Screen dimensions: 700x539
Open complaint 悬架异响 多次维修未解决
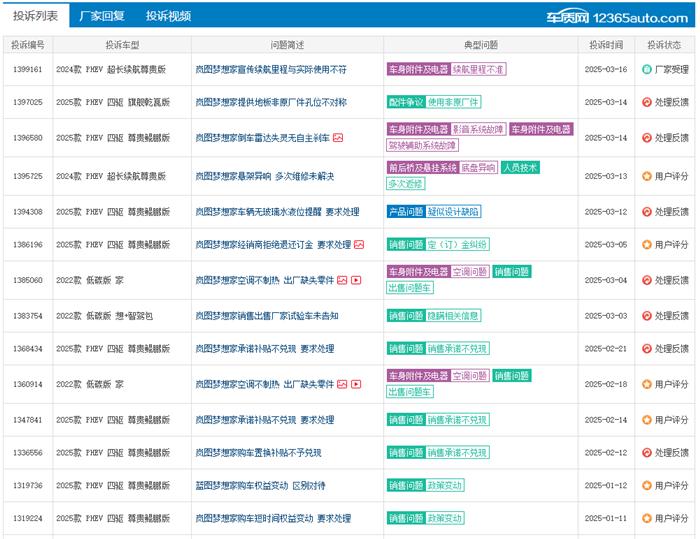click(265, 176)
